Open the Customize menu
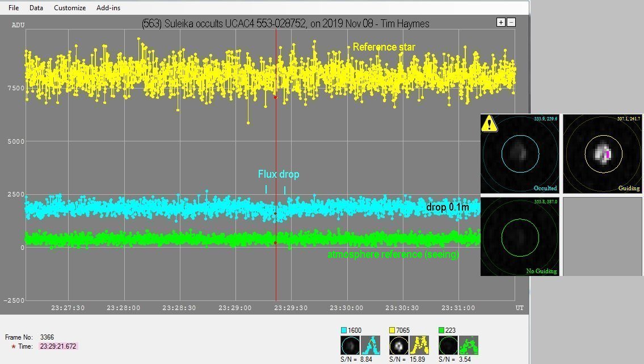The image size is (644, 364). click(70, 8)
